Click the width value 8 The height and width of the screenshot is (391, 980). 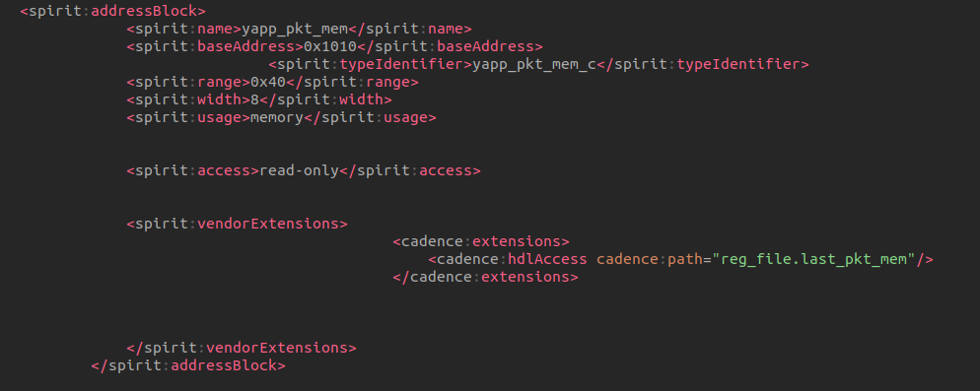255,99
